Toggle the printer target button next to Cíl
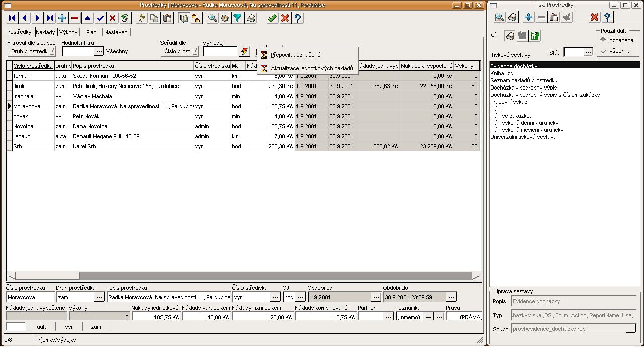Screen dimensions: 644x347 coord(510,36)
